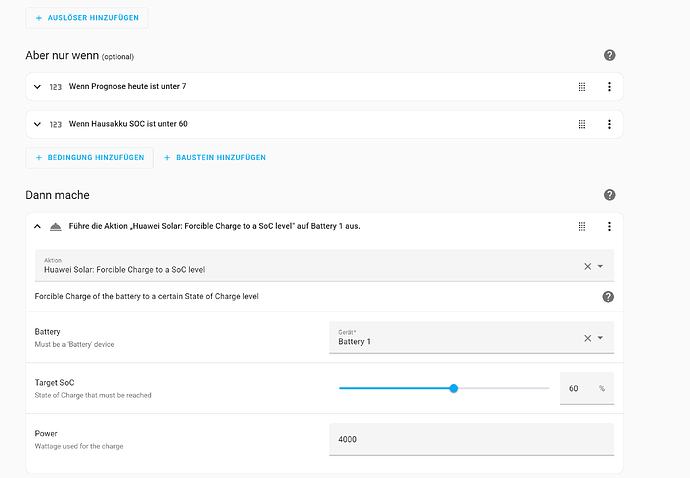Open help for 'Dann mache' section
690x478 pixels.
click(609, 195)
